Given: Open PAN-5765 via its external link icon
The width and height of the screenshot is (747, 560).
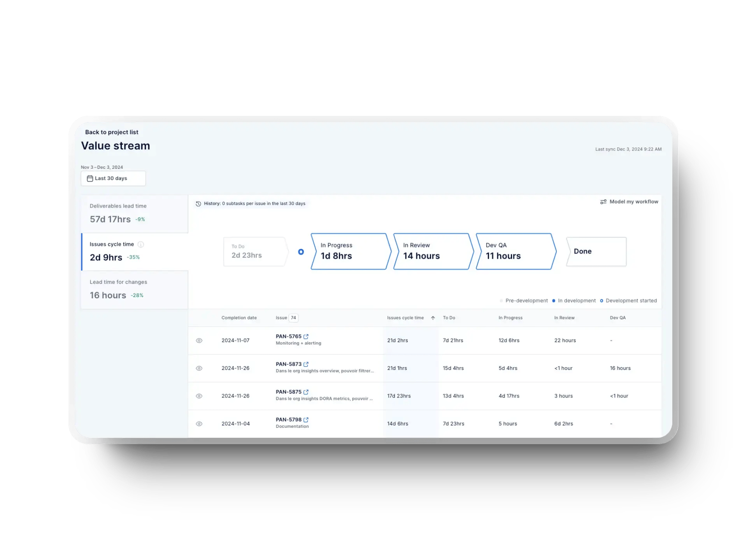Looking at the screenshot, I should click(306, 336).
